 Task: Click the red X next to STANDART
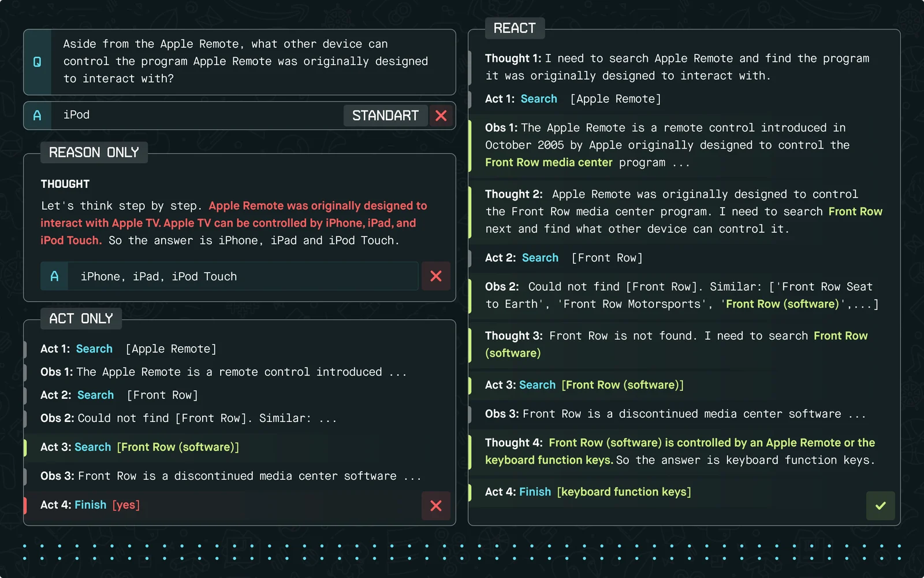click(x=441, y=116)
